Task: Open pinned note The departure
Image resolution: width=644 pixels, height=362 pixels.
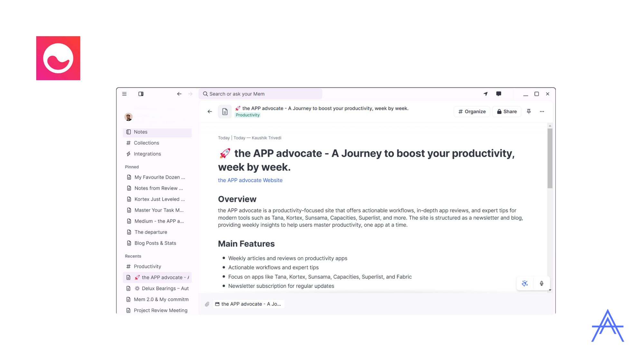Action: pos(157,232)
